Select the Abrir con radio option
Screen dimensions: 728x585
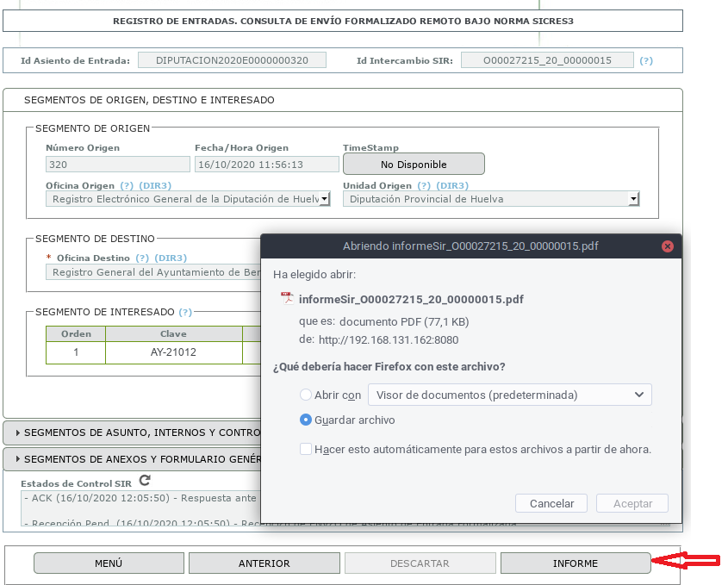pos(306,395)
